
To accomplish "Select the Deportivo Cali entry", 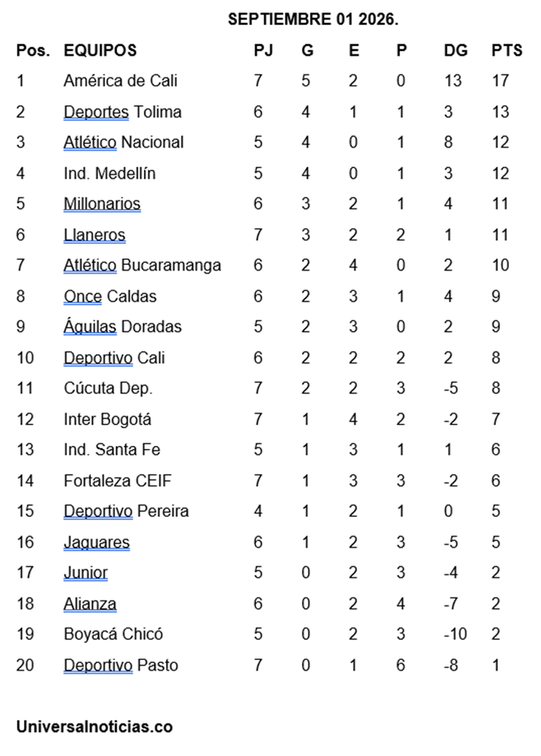I will pyautogui.click(x=114, y=358).
